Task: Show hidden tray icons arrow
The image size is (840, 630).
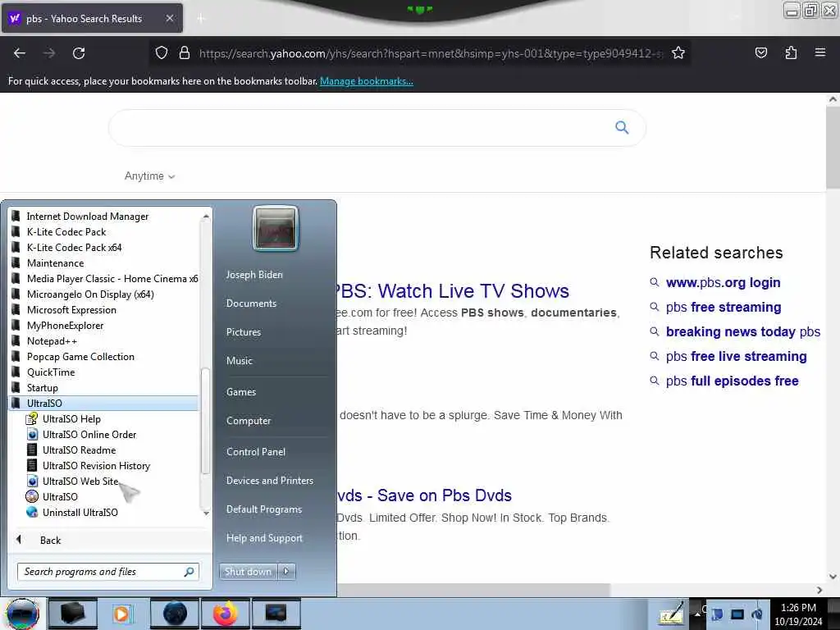Action: click(x=697, y=614)
